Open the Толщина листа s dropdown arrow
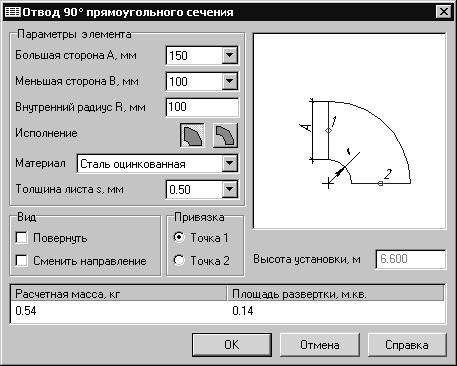 (x=230, y=189)
